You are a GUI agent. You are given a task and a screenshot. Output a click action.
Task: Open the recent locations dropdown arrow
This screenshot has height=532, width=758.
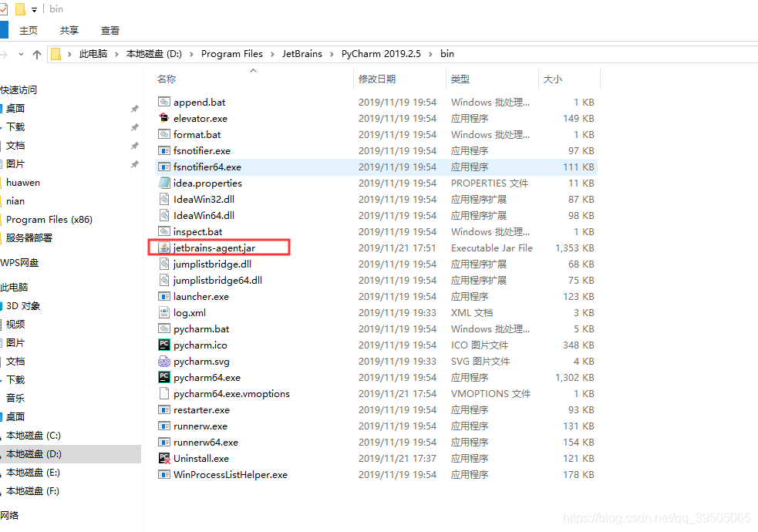[x=21, y=54]
